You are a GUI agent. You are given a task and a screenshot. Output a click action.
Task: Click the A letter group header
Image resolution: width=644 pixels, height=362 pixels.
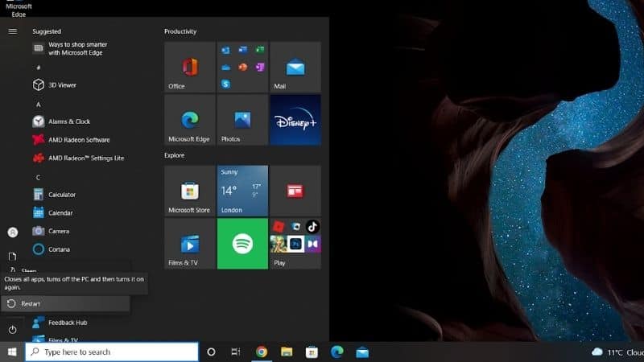38,105
